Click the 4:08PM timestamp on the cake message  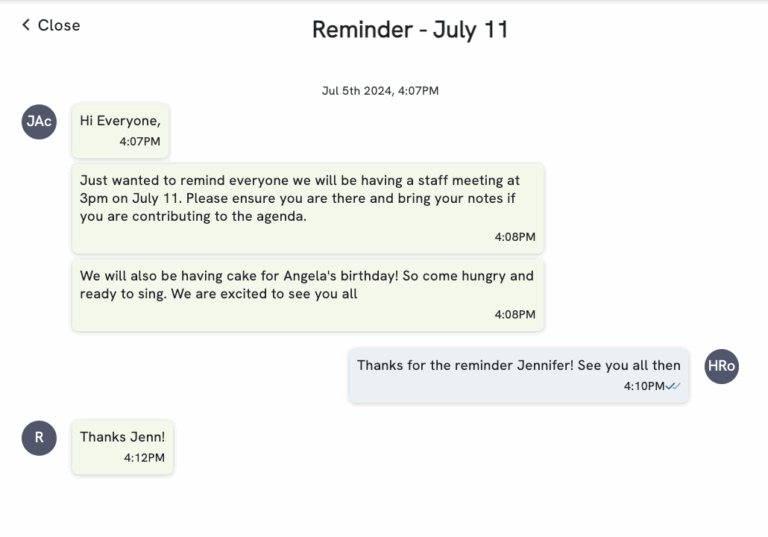[x=515, y=314]
